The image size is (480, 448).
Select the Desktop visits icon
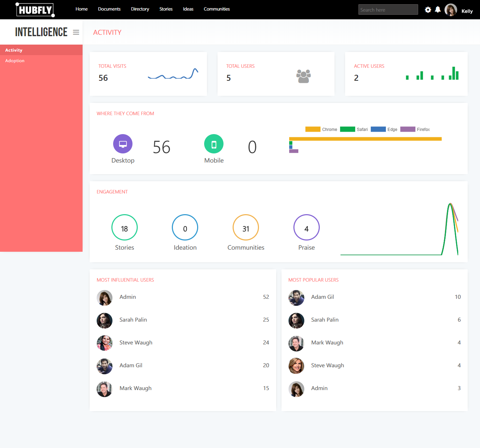tap(123, 144)
